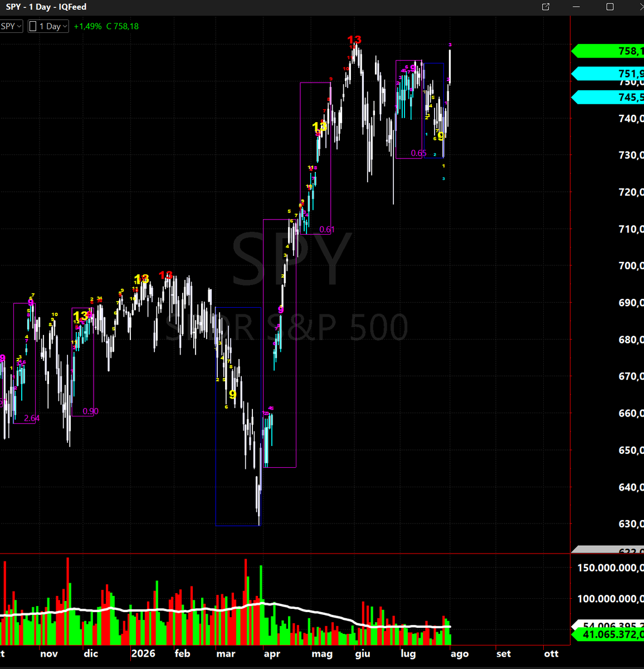Click the nov label on time axis
This screenshot has width=644, height=669.
point(49,653)
